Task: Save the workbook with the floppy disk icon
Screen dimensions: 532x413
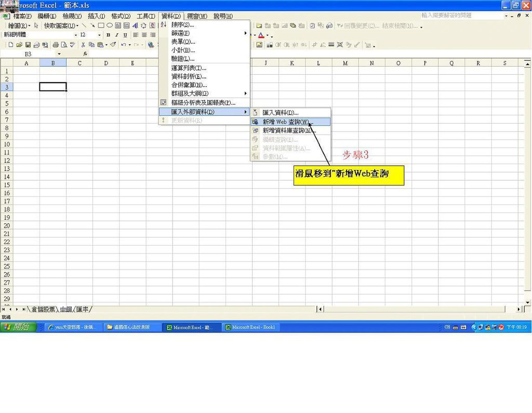Action: [x=28, y=45]
